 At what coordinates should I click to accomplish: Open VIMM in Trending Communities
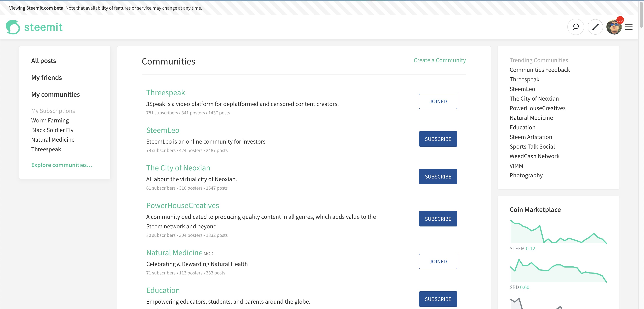tap(516, 166)
